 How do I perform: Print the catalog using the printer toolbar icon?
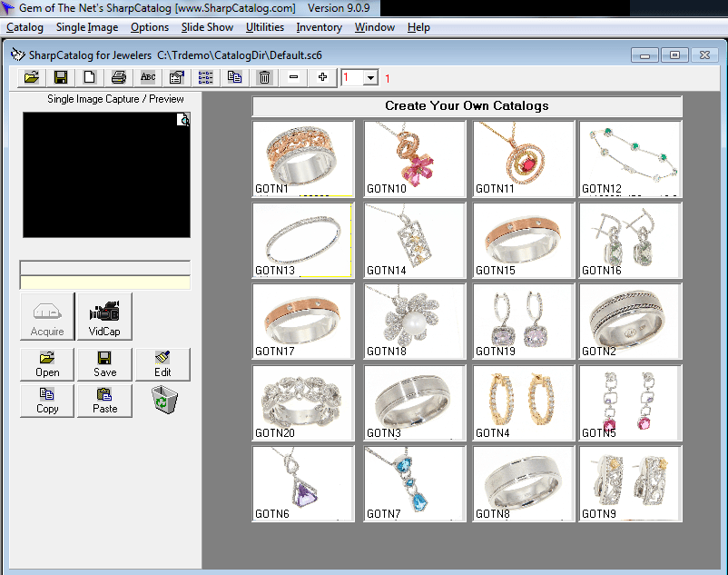tap(118, 77)
